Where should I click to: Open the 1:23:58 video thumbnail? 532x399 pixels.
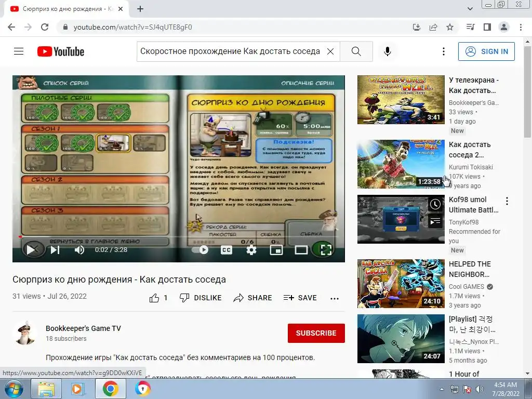pos(401,164)
